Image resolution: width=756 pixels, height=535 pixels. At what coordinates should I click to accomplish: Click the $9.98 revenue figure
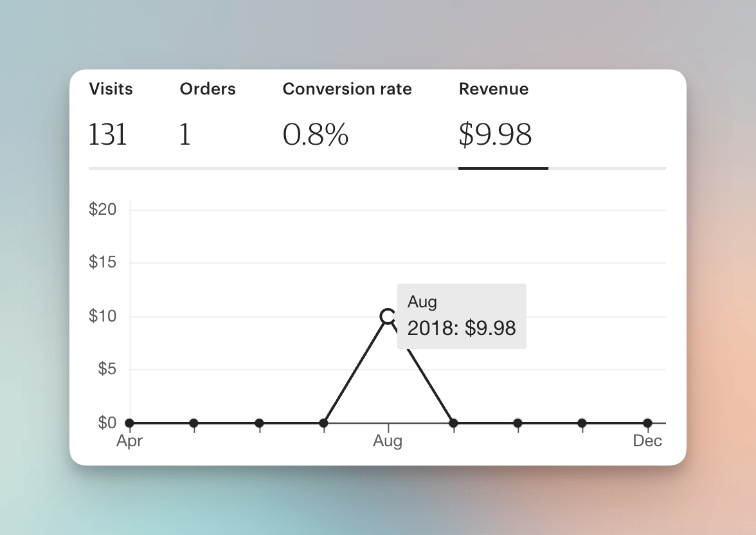(495, 134)
